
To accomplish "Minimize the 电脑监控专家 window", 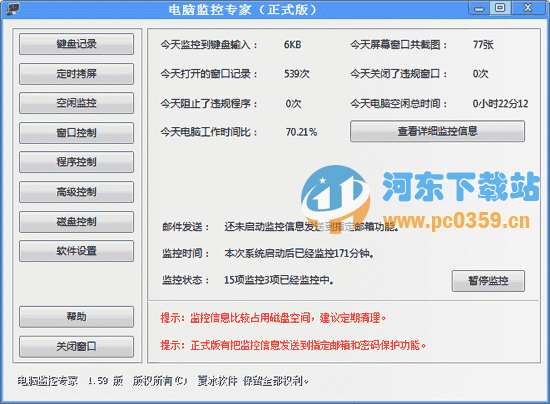I will pyautogui.click(x=479, y=8).
